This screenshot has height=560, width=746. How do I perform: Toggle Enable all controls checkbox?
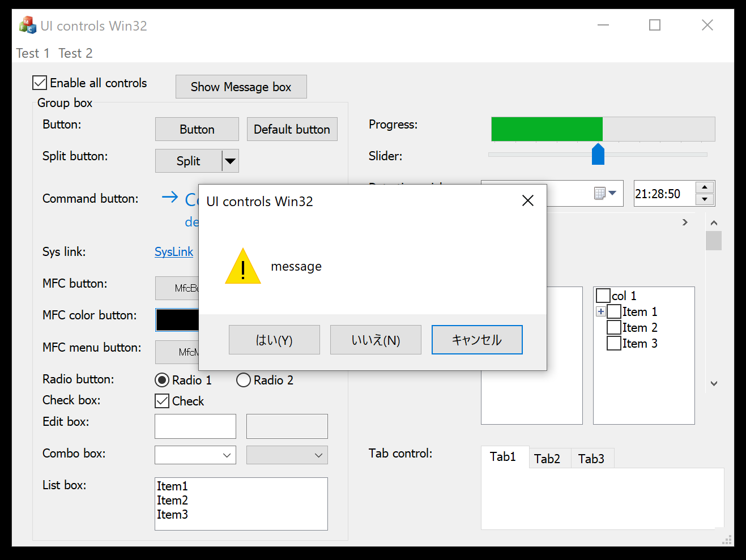point(40,83)
